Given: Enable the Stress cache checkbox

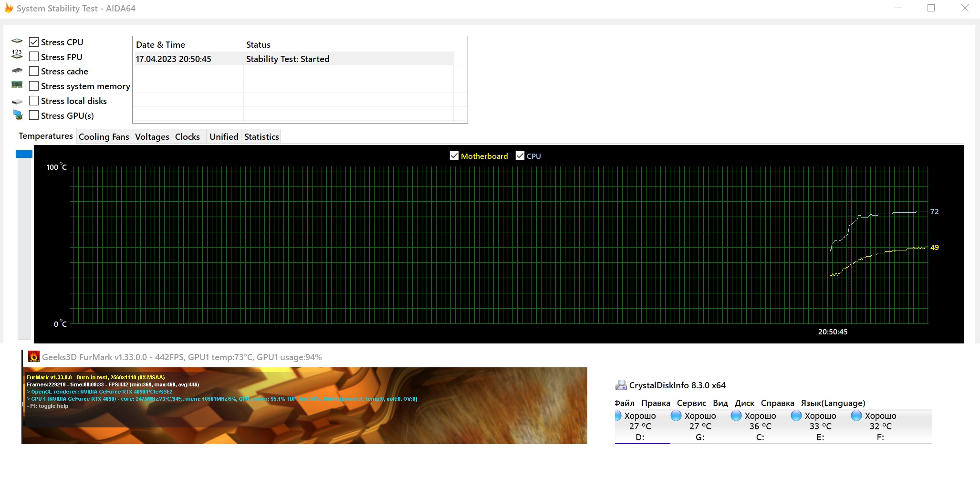Looking at the screenshot, I should click(34, 71).
